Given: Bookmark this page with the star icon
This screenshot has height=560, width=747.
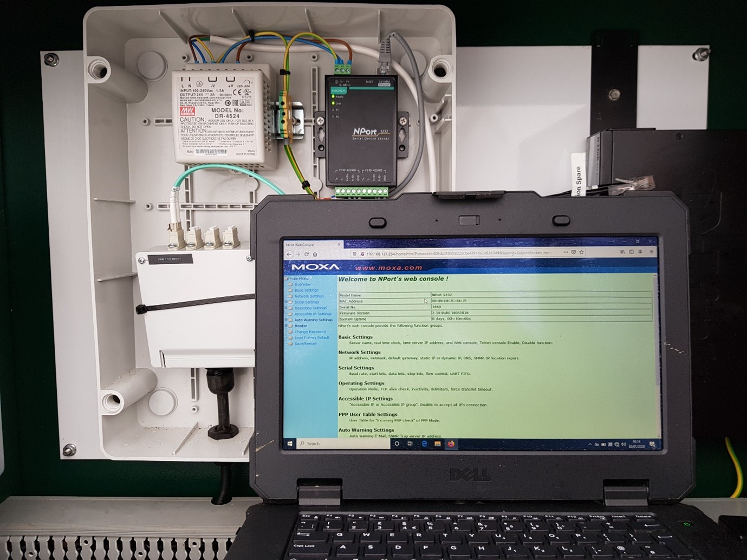Looking at the screenshot, I should pos(581,252).
